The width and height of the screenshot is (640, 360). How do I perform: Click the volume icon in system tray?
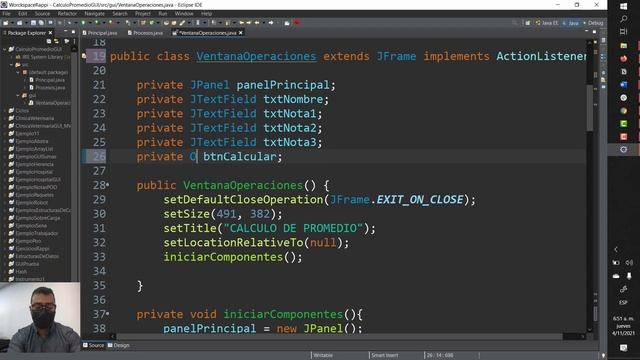[x=629, y=262]
